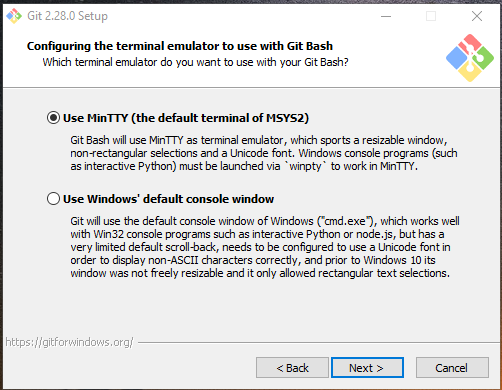
Task: Click the separator line beside the gitforwindows link
Action: click(x=318, y=342)
